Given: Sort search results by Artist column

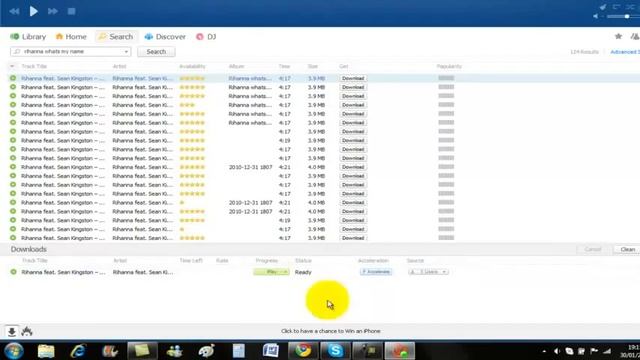Looking at the screenshot, I should click(x=120, y=66).
